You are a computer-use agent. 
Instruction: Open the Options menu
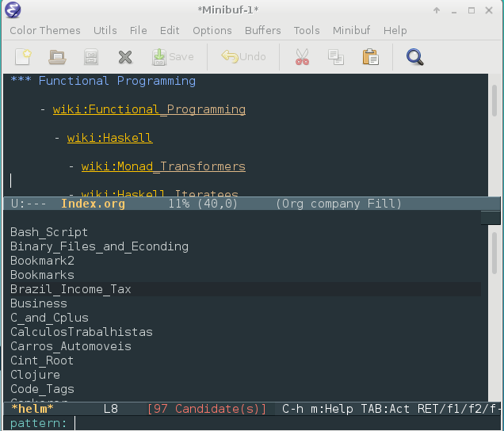tap(212, 31)
